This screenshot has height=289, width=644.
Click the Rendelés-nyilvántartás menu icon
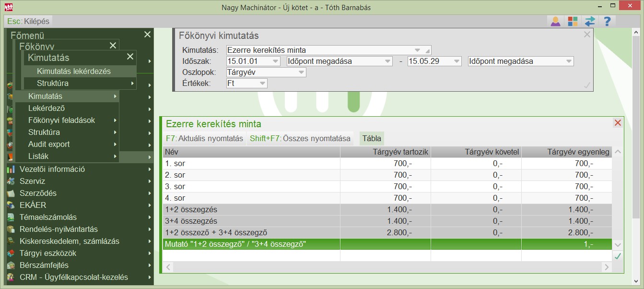[11, 229]
